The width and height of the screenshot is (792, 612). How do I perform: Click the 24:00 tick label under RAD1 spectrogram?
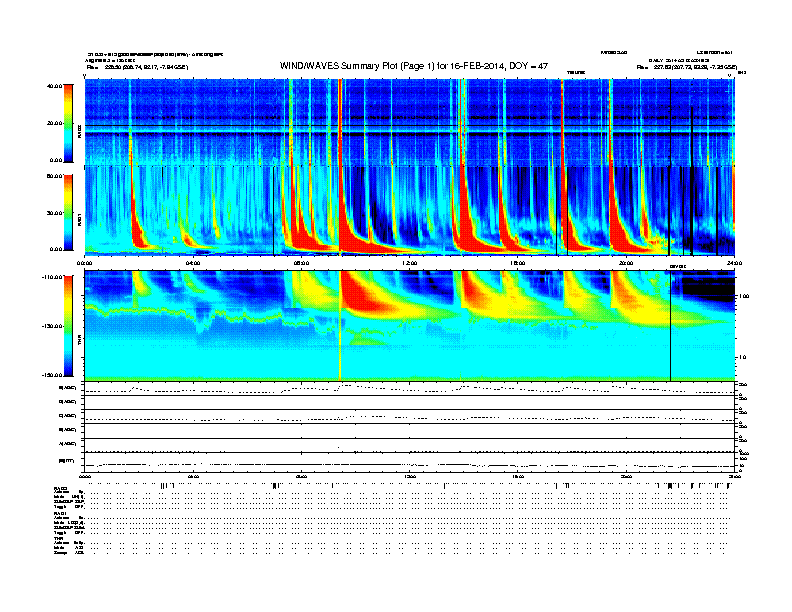click(x=734, y=263)
